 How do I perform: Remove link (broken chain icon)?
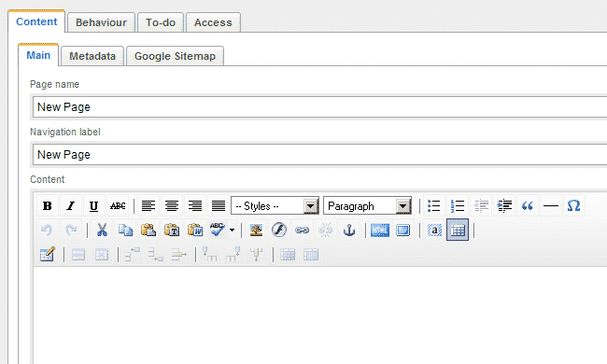[x=326, y=231]
